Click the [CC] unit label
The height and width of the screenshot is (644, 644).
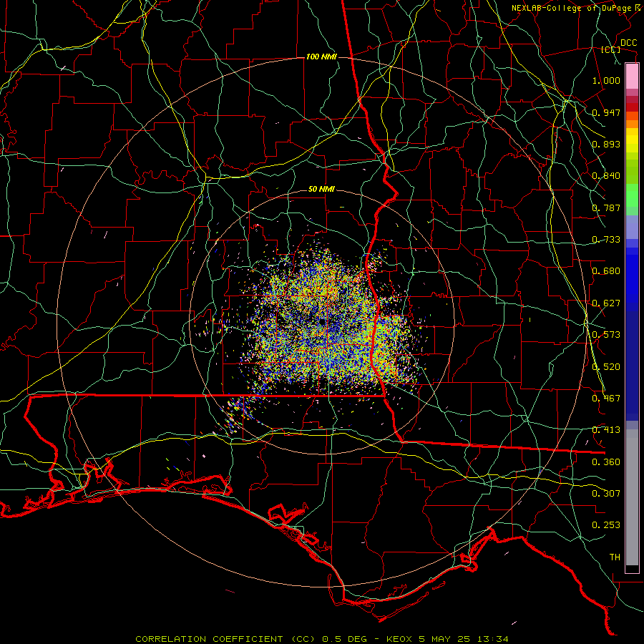pyautogui.click(x=610, y=49)
